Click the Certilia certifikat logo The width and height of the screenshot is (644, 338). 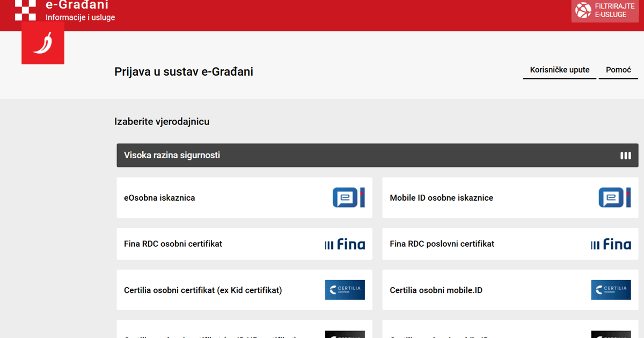pos(345,290)
